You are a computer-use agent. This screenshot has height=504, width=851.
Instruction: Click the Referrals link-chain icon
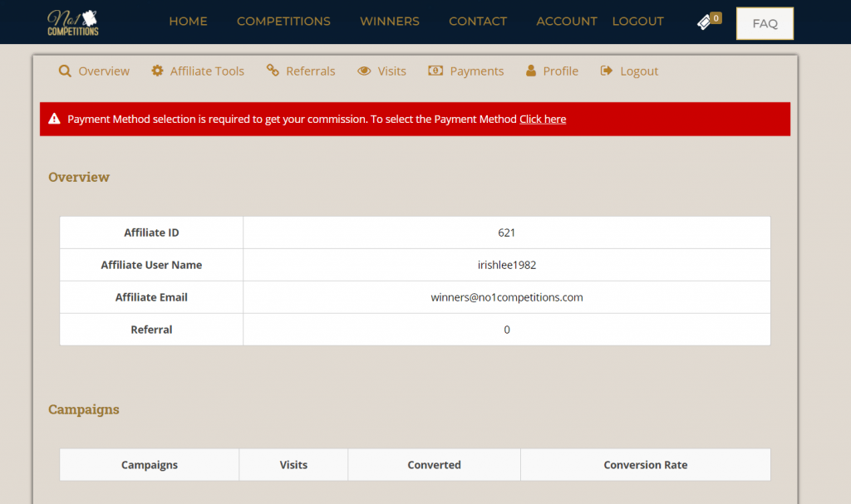(x=273, y=71)
